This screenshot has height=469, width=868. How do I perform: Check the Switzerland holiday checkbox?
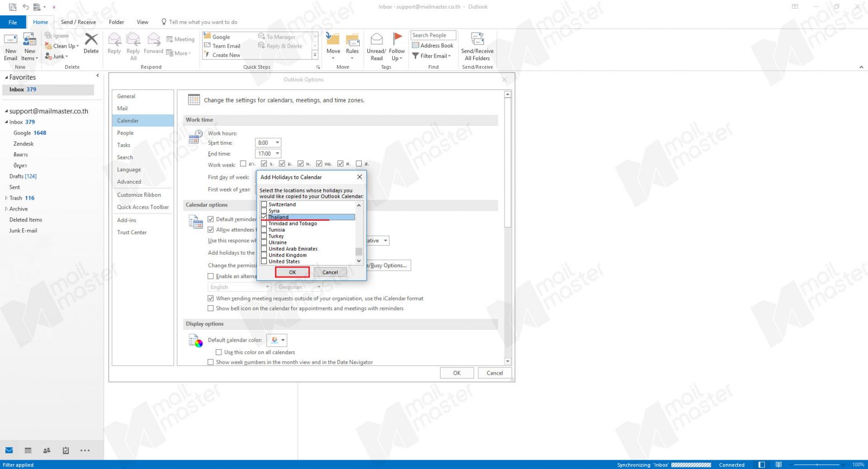tap(264, 204)
